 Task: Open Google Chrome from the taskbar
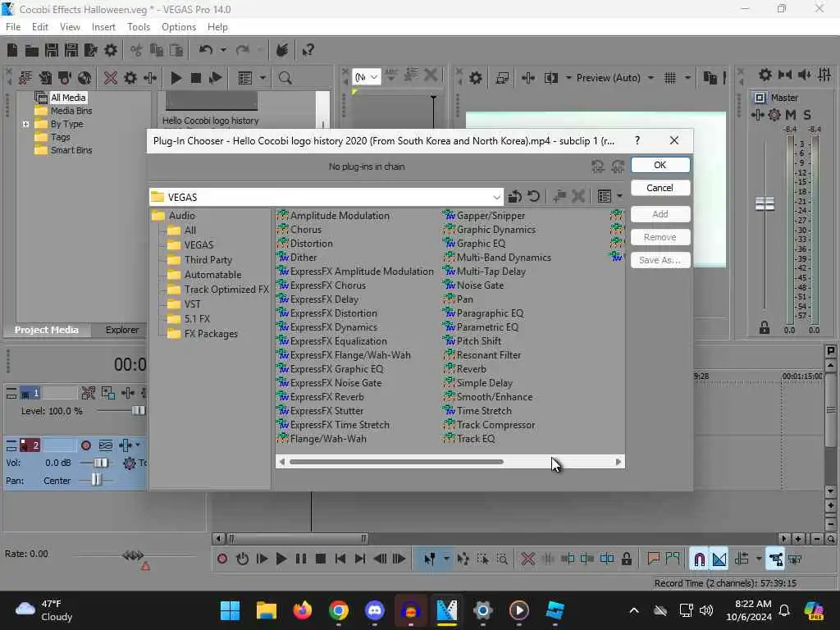click(x=339, y=610)
